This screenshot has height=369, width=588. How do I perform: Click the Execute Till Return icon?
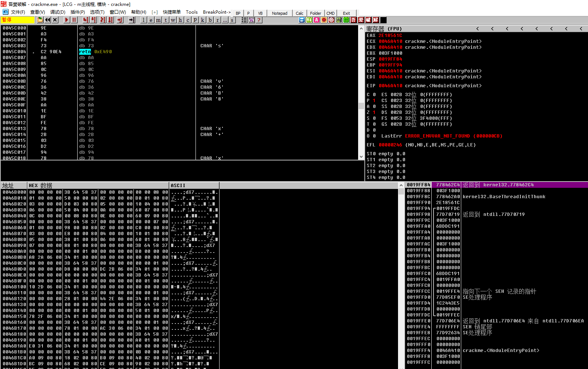click(x=120, y=20)
